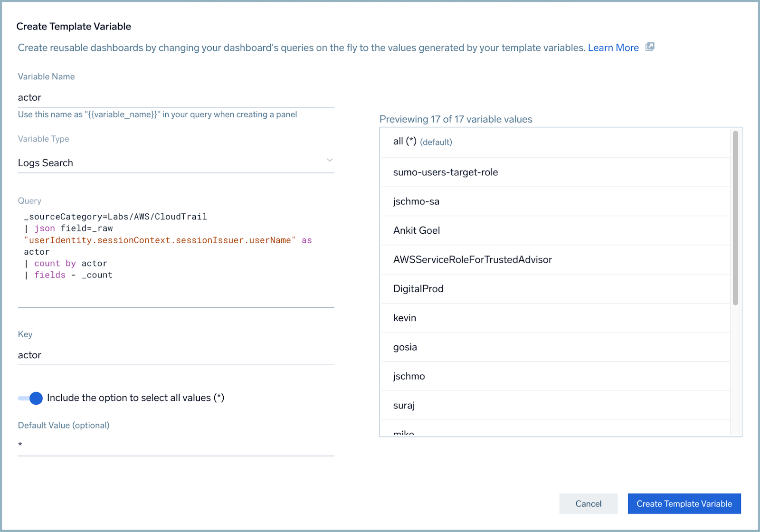
Task: Open the Learn More link
Action: tap(613, 47)
